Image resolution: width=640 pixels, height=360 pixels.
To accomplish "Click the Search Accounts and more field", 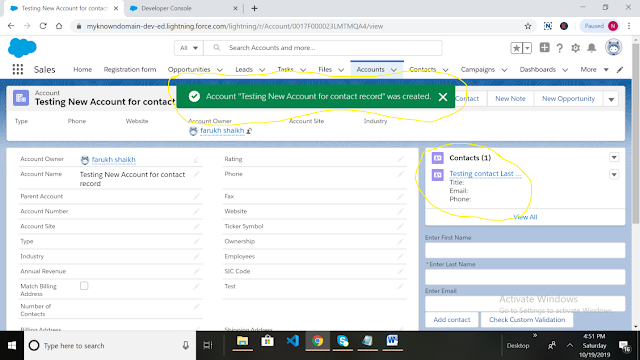I will point(322,48).
